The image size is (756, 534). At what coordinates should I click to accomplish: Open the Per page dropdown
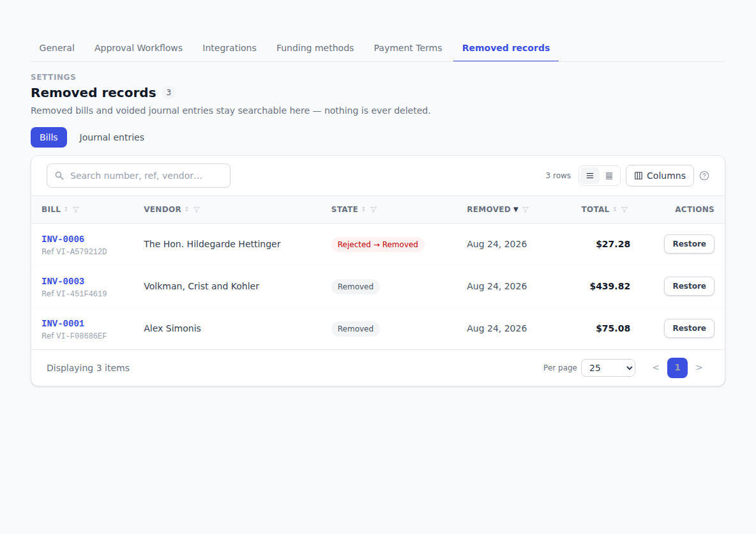click(x=608, y=368)
